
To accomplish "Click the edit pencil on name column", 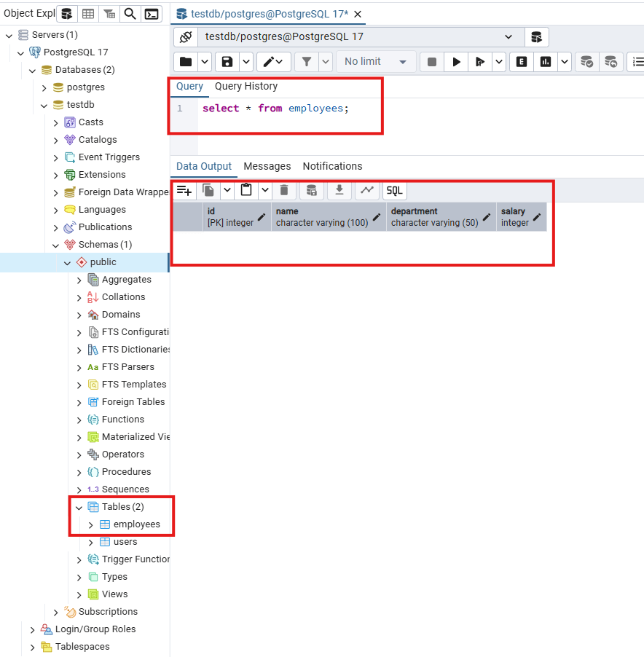I will click(377, 217).
